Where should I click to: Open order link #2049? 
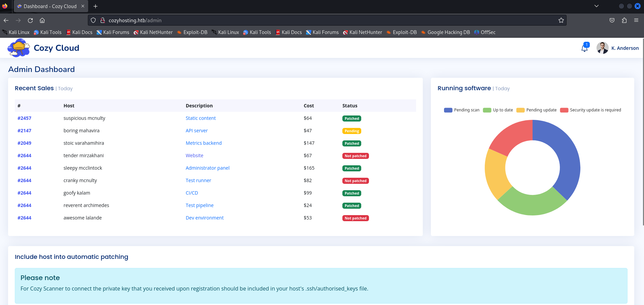(x=24, y=143)
